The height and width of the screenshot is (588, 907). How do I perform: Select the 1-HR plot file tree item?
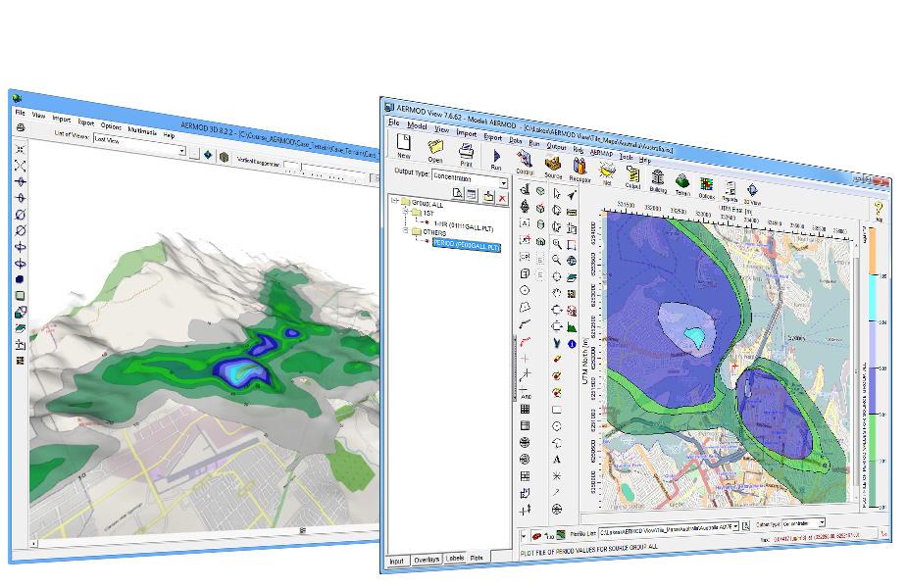click(464, 226)
